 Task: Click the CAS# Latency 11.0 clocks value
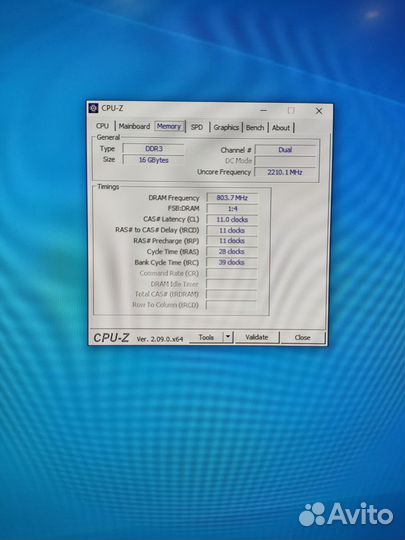point(232,219)
